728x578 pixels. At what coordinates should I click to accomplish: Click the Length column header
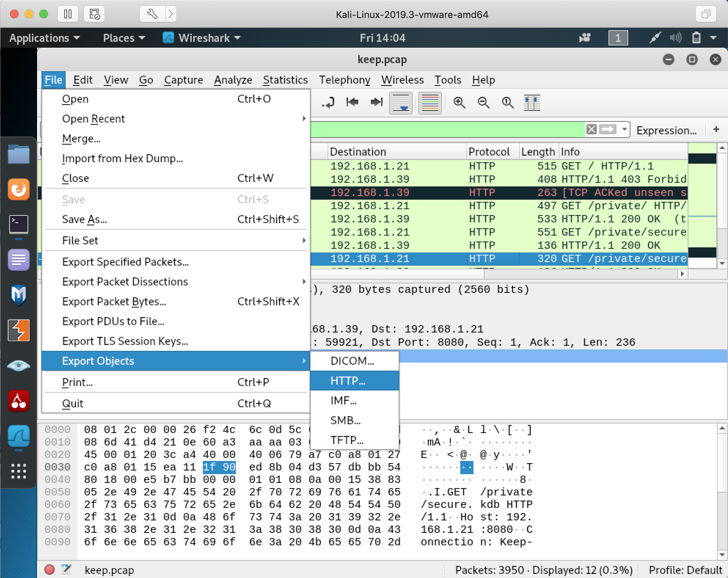click(538, 152)
